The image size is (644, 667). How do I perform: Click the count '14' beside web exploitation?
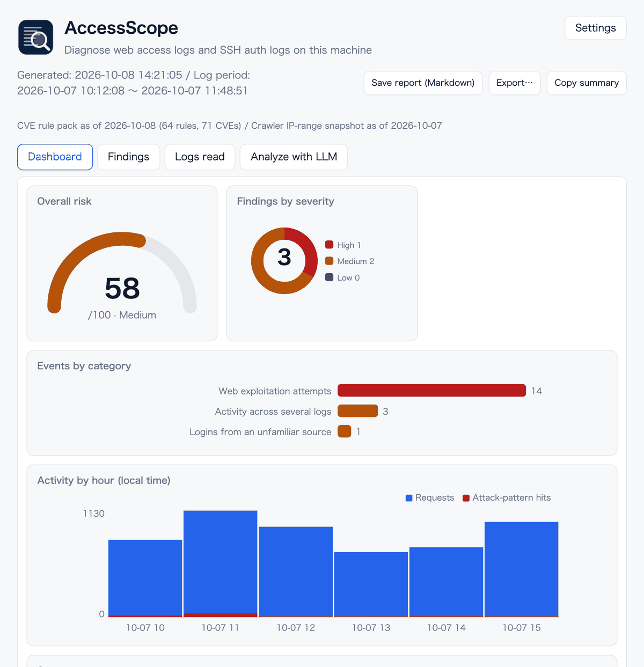pos(537,391)
